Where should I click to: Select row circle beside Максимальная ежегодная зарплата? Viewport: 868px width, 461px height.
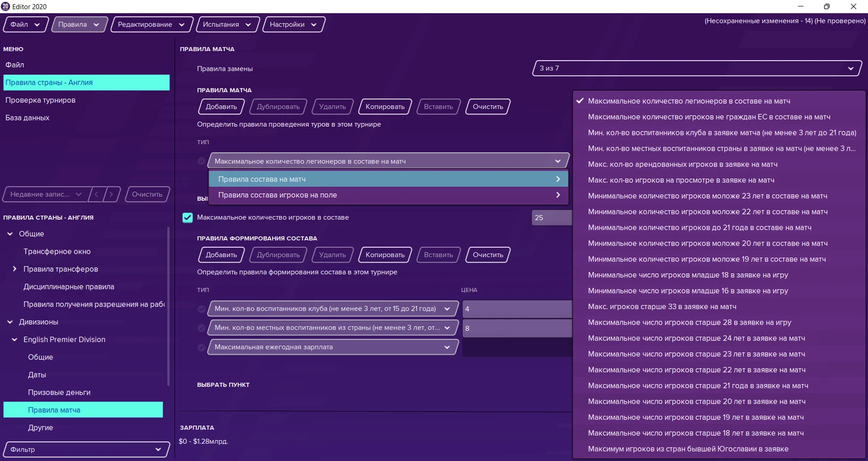(x=202, y=348)
